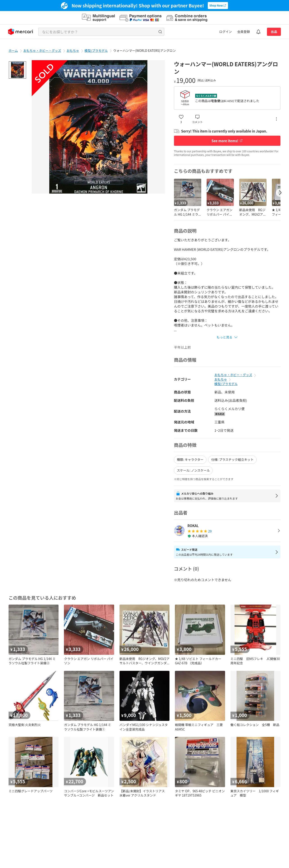Open ¥5,555 ミニ四駆 旧MSフレキ listing
Screen dimensions: 289x868
coord(255,635)
